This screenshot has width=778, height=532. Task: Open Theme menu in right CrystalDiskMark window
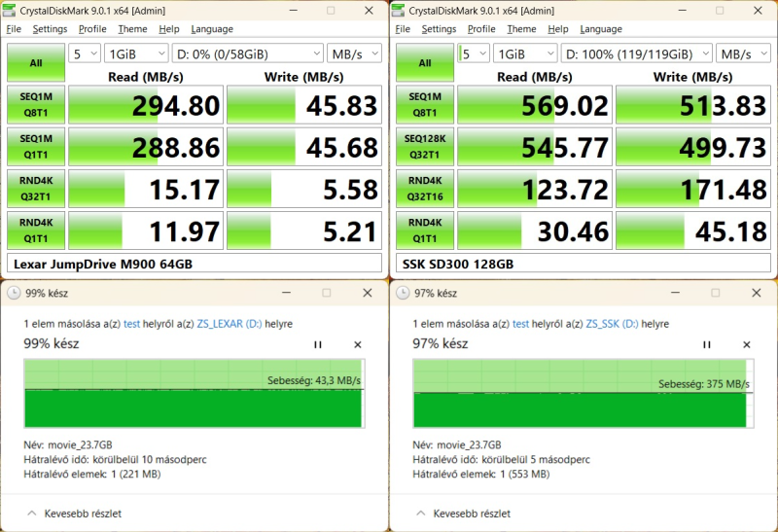pyautogui.click(x=521, y=29)
